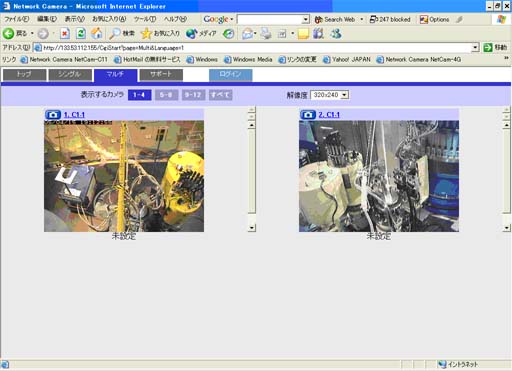Open the Messenger people icon
The height and width of the screenshot is (371, 512).
click(x=336, y=33)
